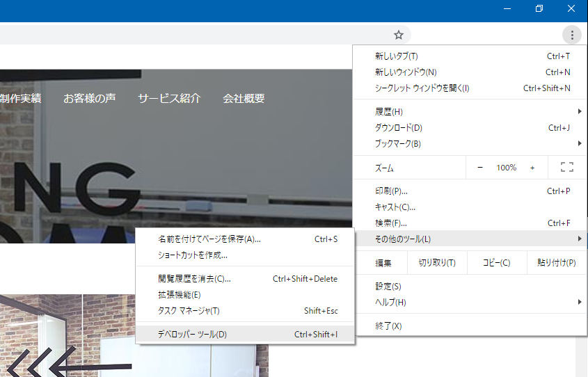588x377 pixels.
Task: Select 印刷(P)... menu entry
Action: pos(391,191)
